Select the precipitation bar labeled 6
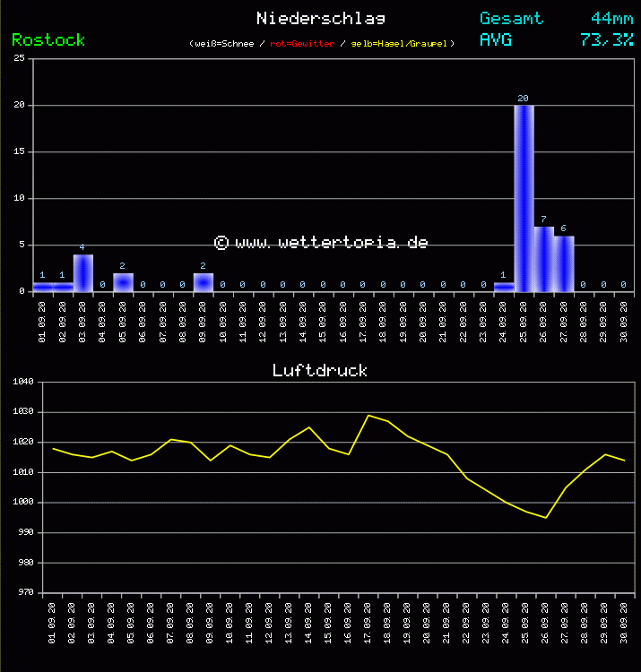The image size is (641, 672). (563, 263)
